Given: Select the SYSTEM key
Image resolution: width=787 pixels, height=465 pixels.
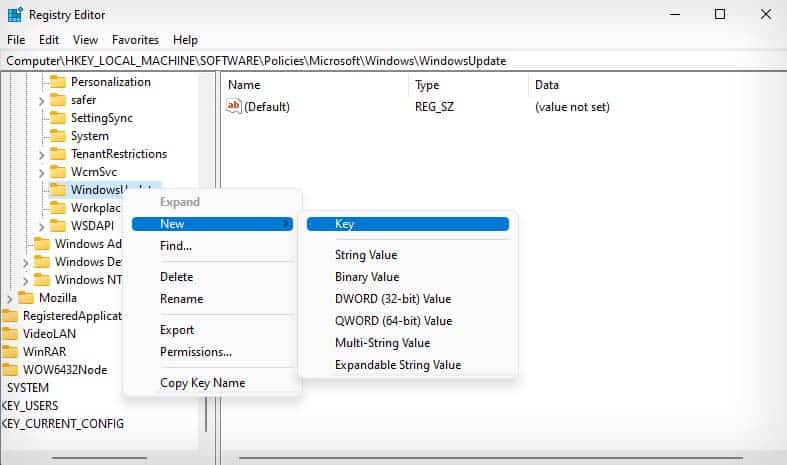Looking at the screenshot, I should [x=28, y=388].
